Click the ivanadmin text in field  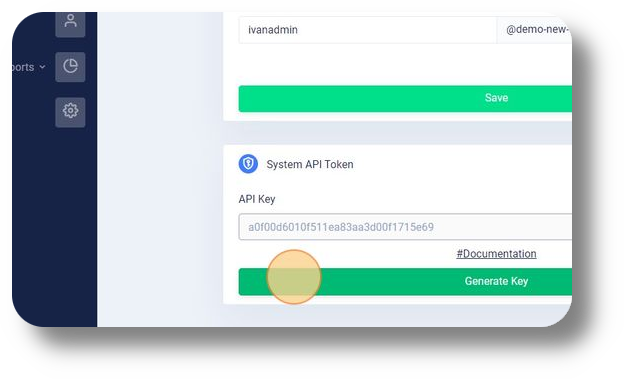pos(273,30)
